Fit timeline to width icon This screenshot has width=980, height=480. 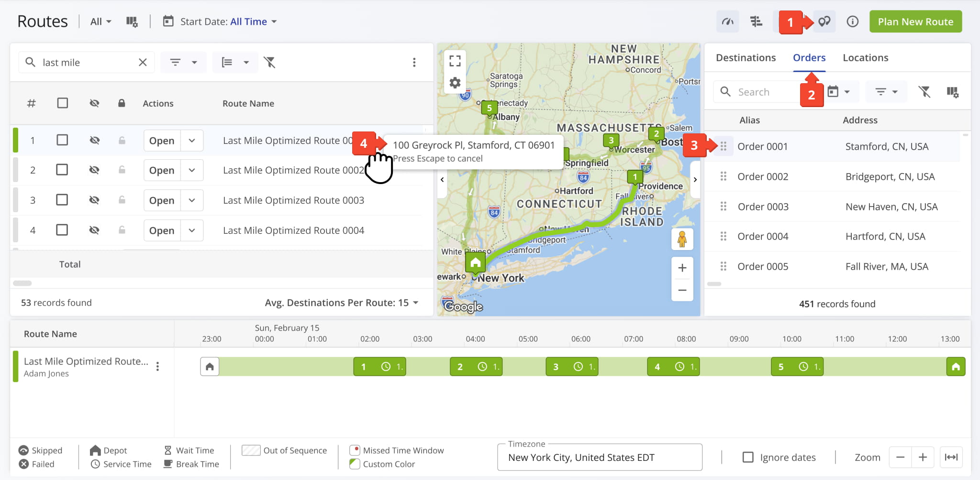(x=951, y=458)
